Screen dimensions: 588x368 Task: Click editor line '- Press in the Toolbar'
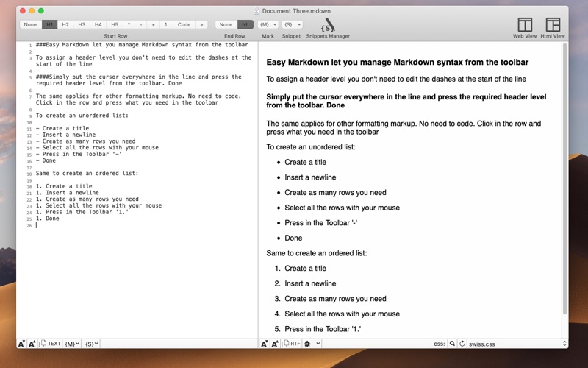[x=79, y=154]
